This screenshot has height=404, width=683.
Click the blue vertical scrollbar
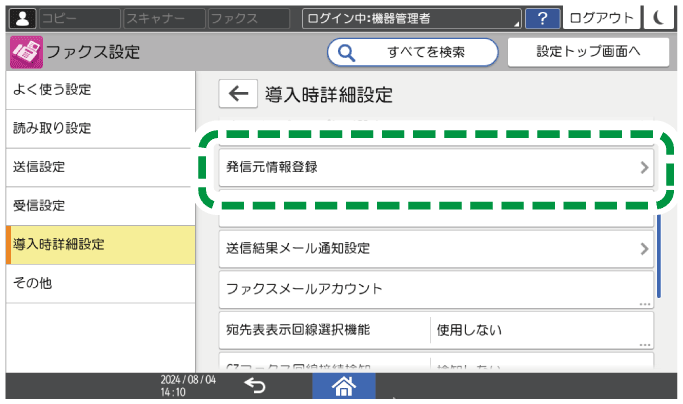pyautogui.click(x=659, y=255)
